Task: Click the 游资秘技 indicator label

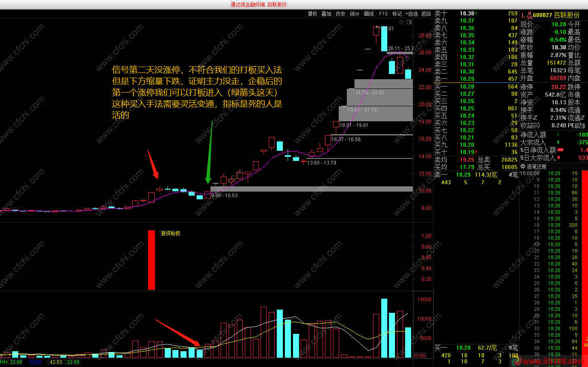Action: 170,234
